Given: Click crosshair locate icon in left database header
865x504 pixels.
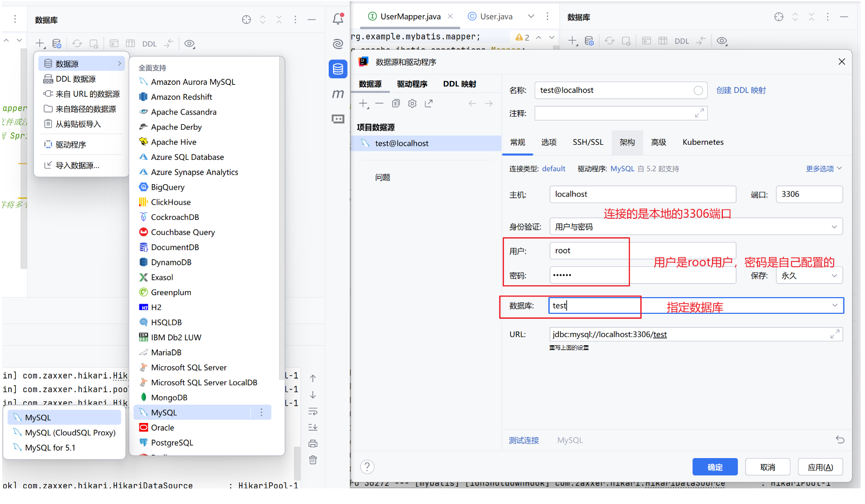Looking at the screenshot, I should coord(247,19).
